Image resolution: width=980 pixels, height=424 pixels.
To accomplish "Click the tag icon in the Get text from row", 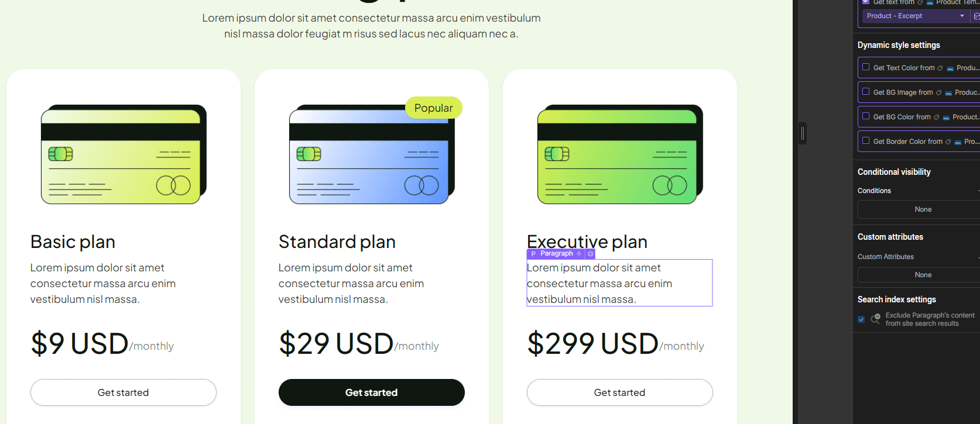I will pyautogui.click(x=920, y=2).
